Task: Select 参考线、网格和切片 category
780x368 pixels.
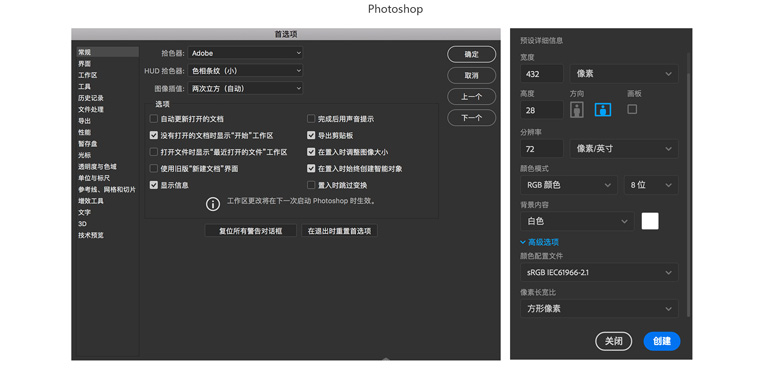Action: click(107, 189)
